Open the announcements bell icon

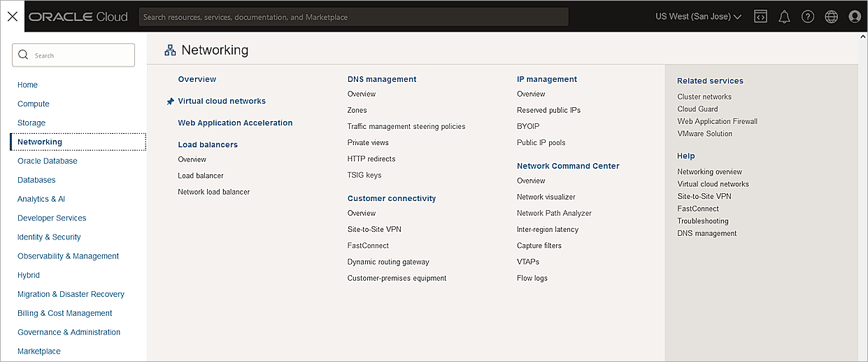click(784, 17)
